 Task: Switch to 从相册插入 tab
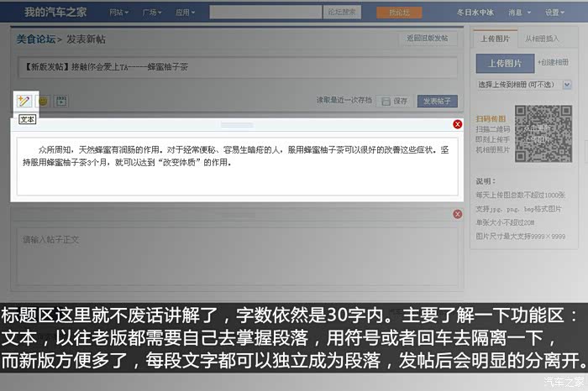tap(542, 39)
